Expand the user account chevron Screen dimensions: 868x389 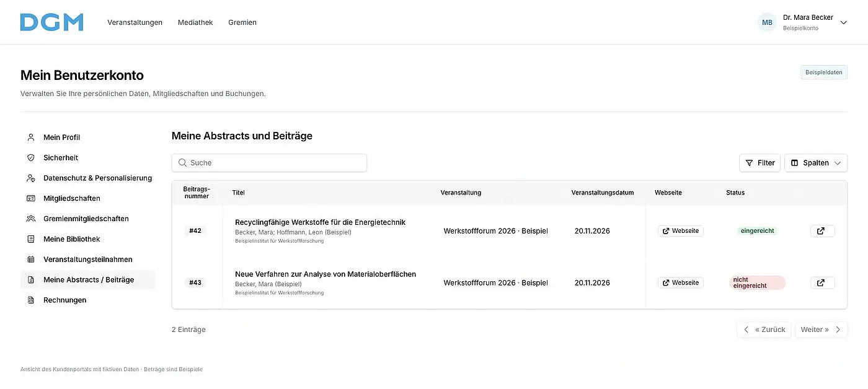843,22
